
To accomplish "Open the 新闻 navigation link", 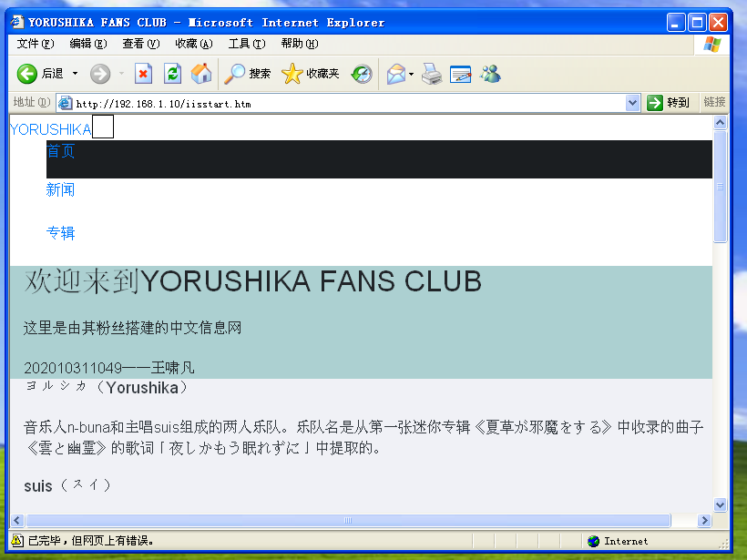I will (x=60, y=190).
